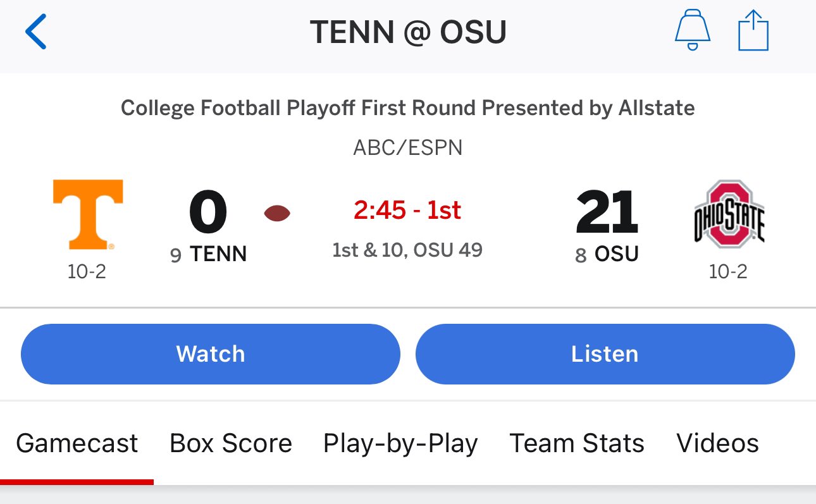The image size is (816, 504).
Task: View the Team Stats tab
Action: point(577,443)
